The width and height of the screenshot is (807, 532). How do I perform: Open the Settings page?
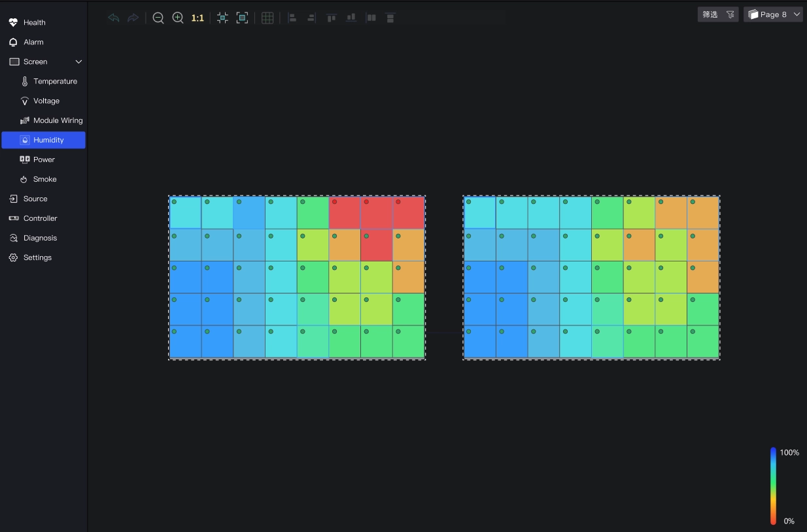tap(37, 258)
